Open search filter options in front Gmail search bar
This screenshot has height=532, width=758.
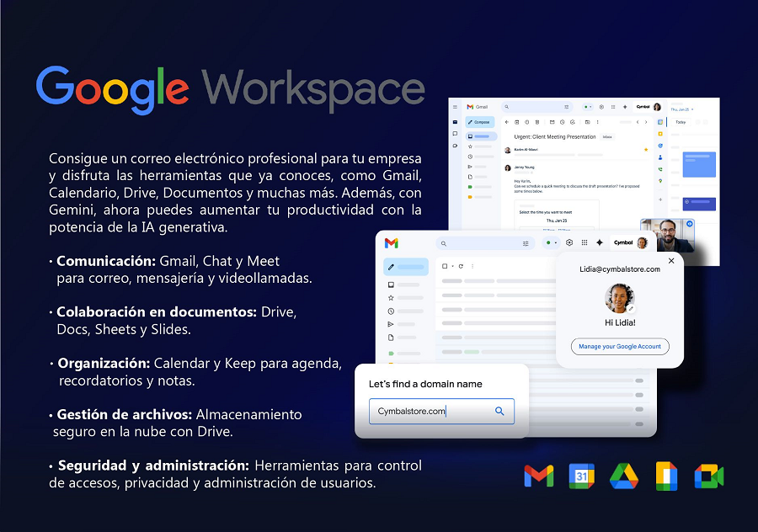click(526, 243)
